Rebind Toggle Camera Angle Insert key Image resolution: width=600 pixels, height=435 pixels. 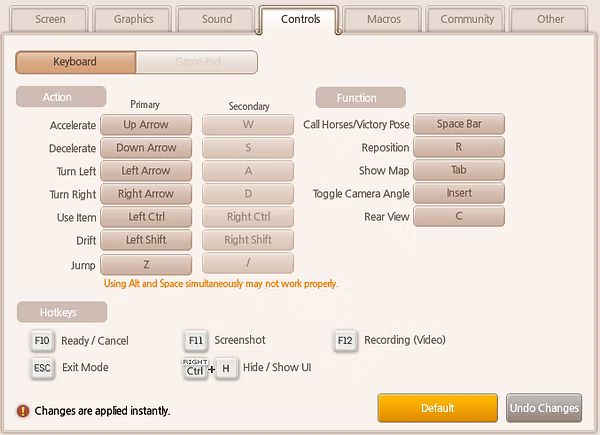pos(459,193)
